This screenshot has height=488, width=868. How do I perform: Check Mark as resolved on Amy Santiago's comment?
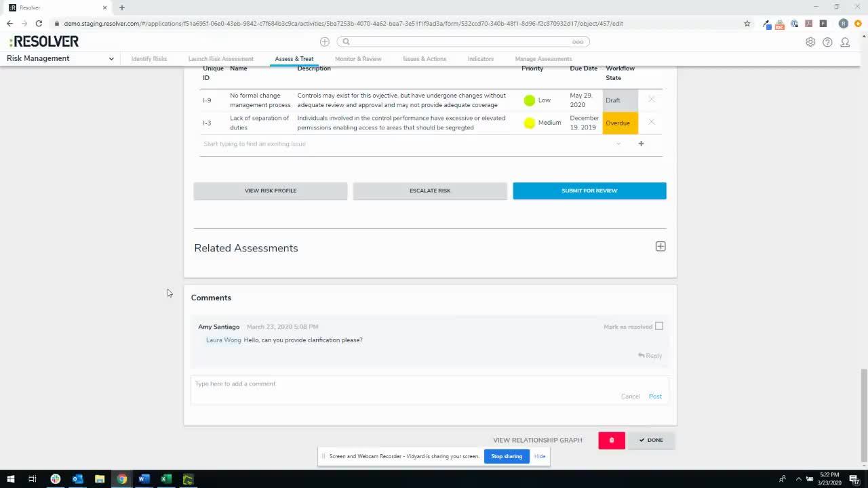coord(658,326)
